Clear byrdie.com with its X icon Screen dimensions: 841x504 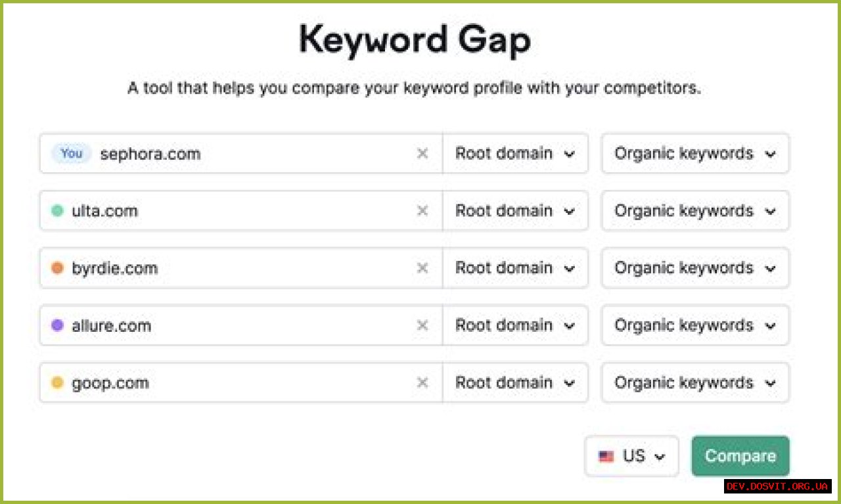[x=423, y=268]
